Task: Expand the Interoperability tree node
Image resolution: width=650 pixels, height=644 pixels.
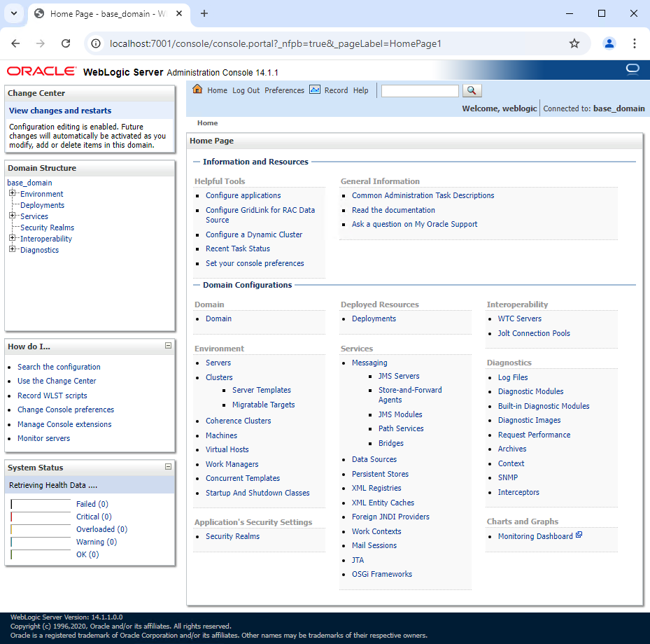Action: 13,238
